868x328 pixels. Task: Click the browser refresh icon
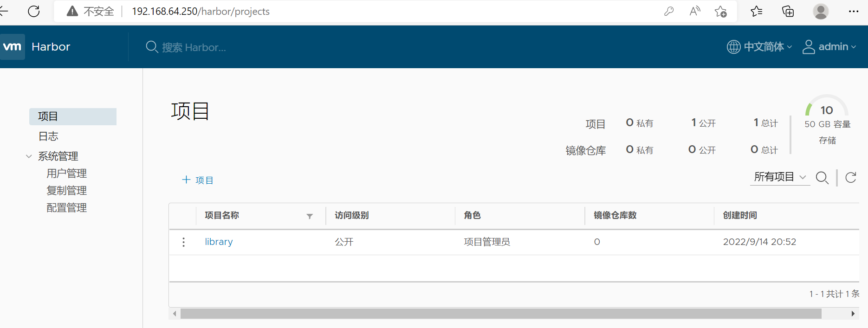[x=34, y=11]
